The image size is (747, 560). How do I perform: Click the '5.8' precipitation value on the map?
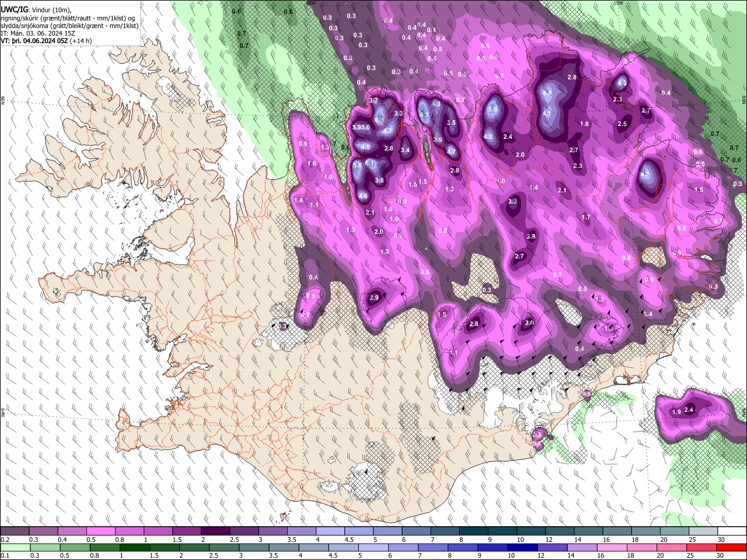[358, 166]
